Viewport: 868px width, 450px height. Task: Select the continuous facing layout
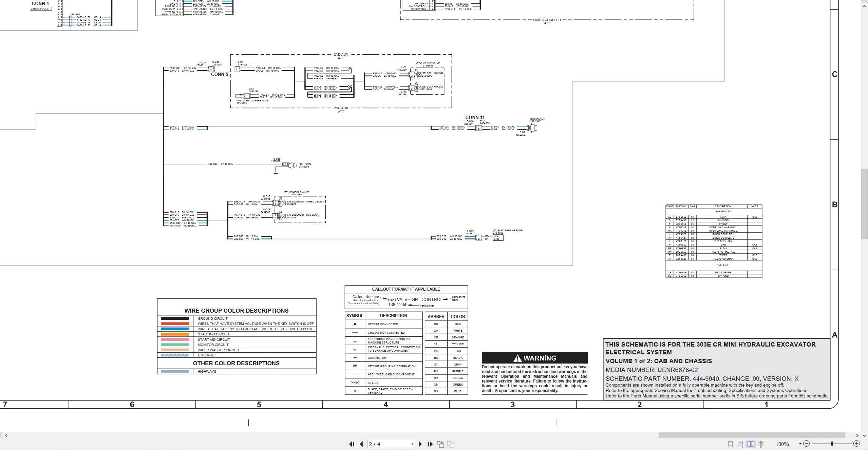[x=761, y=444]
